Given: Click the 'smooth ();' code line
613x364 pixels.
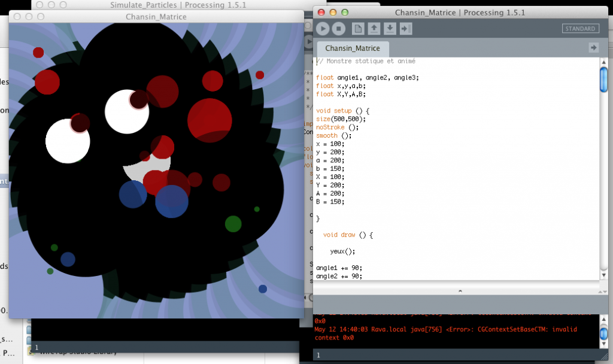Looking at the screenshot, I should tap(334, 136).
